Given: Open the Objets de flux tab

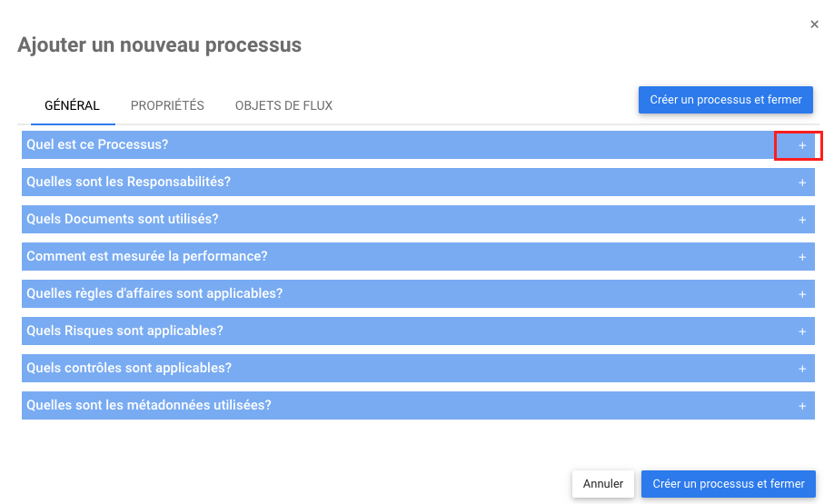Looking at the screenshot, I should pyautogui.click(x=283, y=105).
